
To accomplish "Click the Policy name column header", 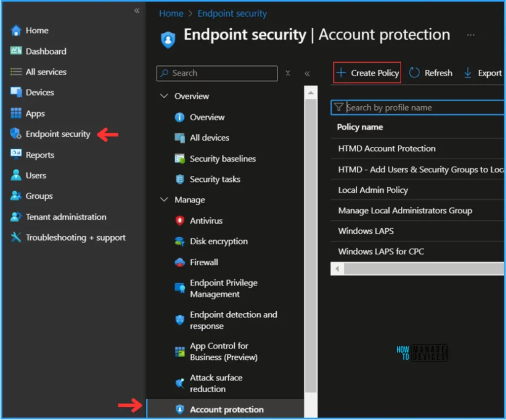I will (x=360, y=127).
